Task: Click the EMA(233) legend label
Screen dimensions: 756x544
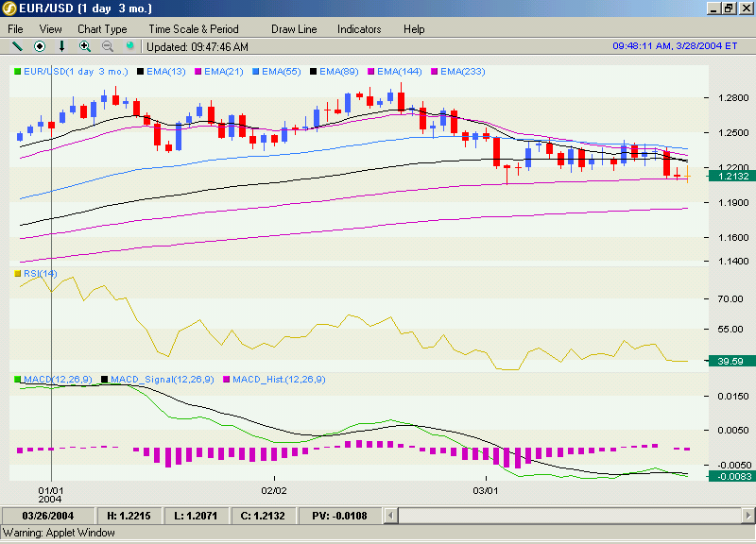Action: (x=459, y=72)
